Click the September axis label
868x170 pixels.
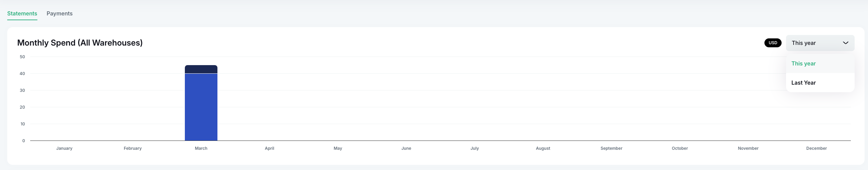tap(611, 148)
